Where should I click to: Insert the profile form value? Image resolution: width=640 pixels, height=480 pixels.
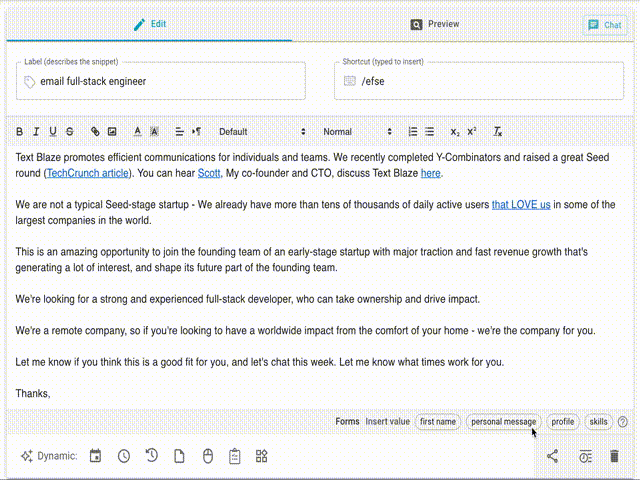tap(562, 422)
